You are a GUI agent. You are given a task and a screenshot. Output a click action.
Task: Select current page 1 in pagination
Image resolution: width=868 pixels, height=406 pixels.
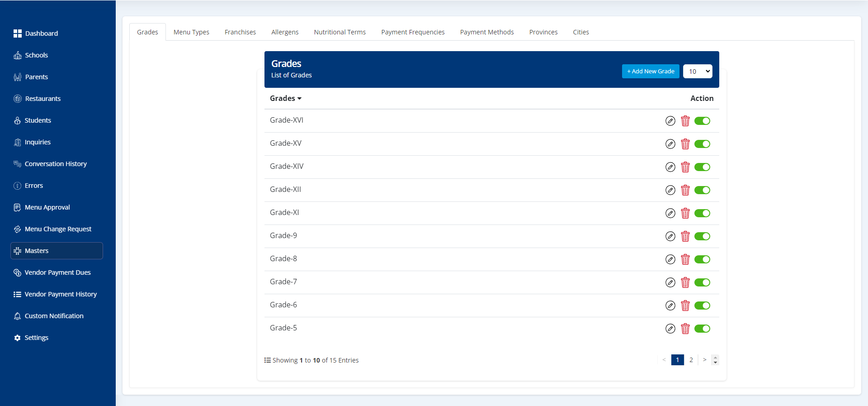coord(677,360)
